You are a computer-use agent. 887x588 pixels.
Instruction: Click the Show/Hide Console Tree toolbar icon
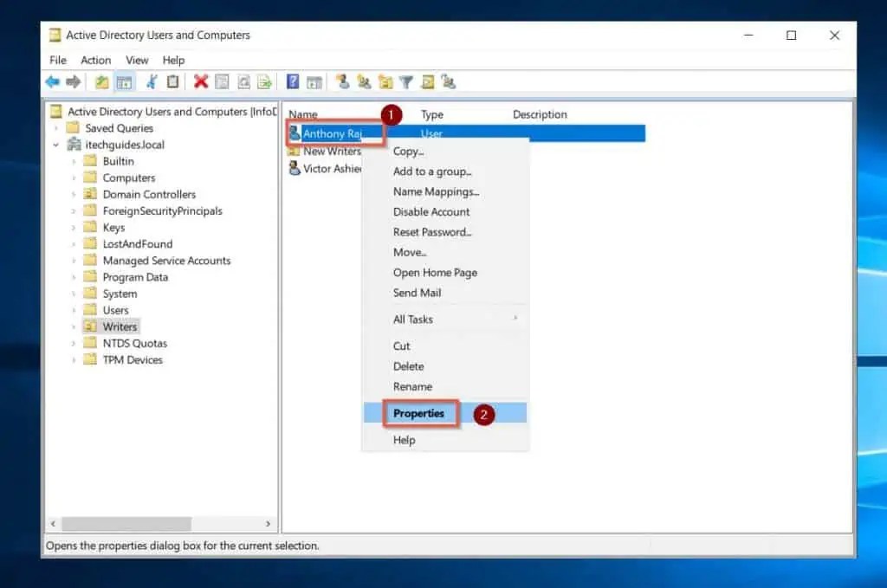124,81
